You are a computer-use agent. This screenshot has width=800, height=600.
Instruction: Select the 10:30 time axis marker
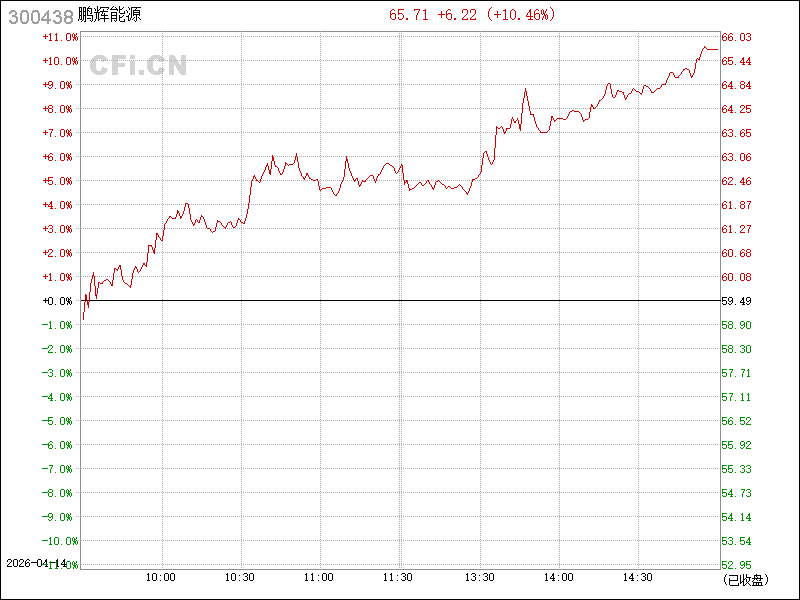tap(240, 577)
